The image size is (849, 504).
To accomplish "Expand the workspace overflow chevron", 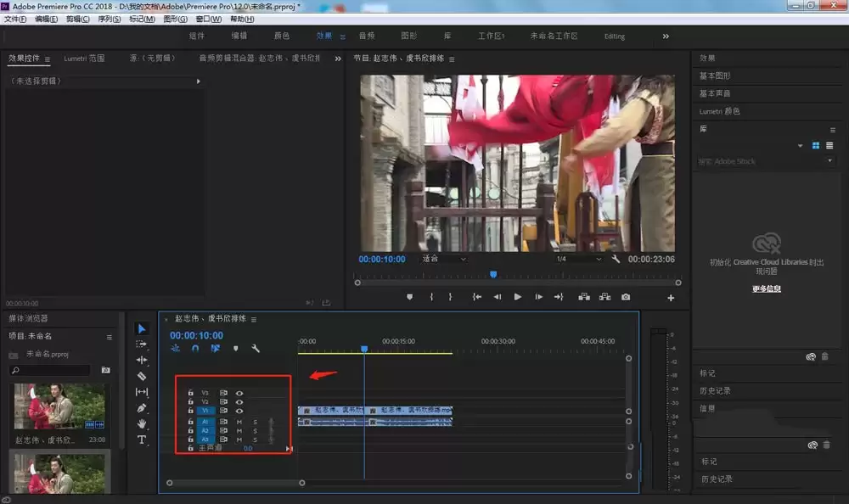I will pyautogui.click(x=666, y=36).
